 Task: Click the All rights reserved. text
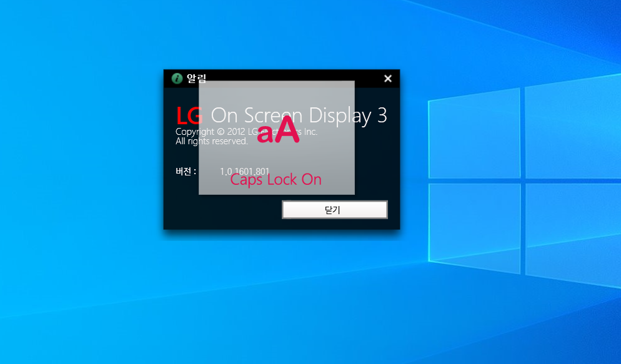click(212, 141)
